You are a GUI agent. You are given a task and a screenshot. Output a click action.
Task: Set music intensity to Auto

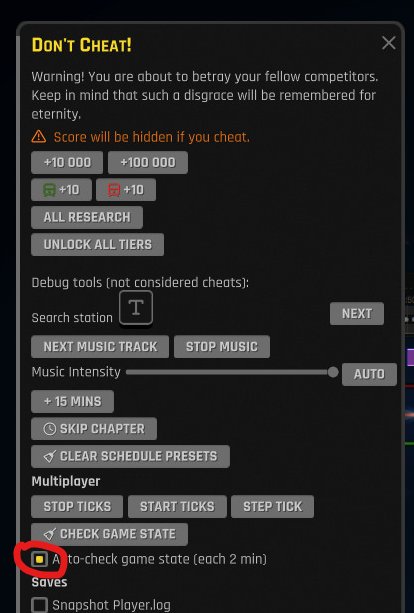click(x=369, y=375)
